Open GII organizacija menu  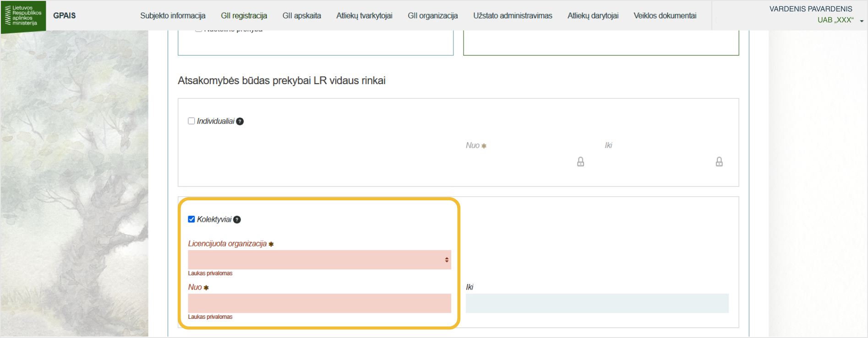[x=432, y=16]
